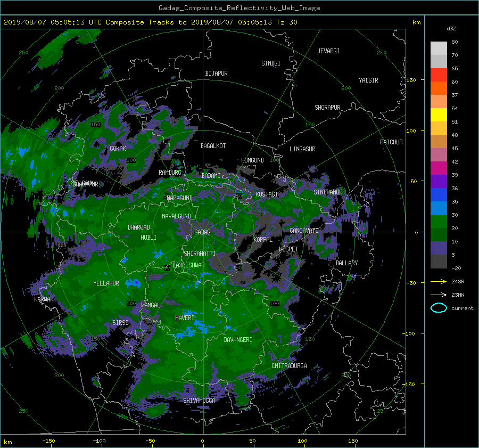Point at the SINDHANUR town label
The height and width of the screenshot is (448, 479).
click(328, 192)
